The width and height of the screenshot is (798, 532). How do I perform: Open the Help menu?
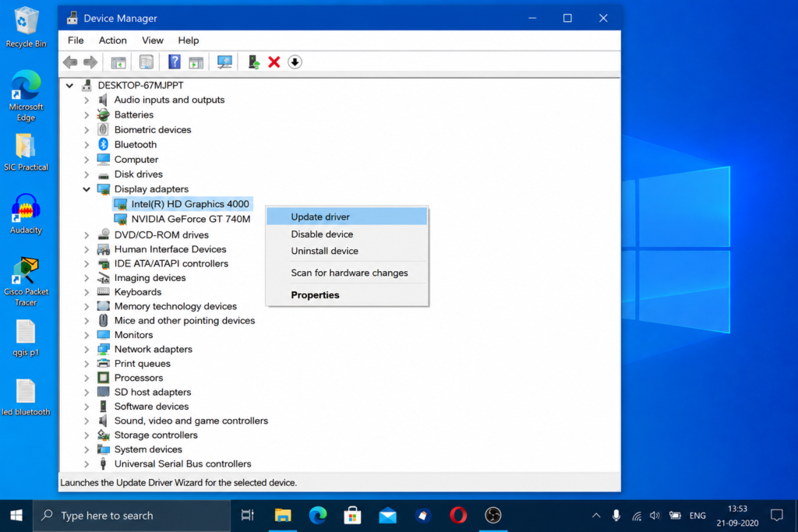pyautogui.click(x=188, y=41)
